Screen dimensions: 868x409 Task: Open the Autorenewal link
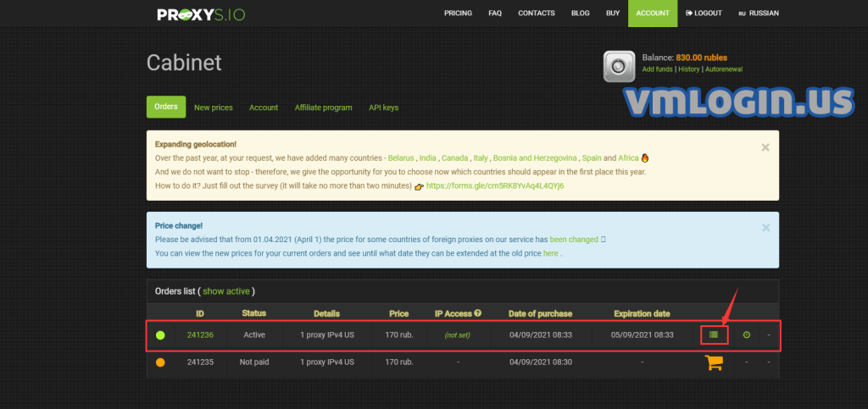coord(724,69)
